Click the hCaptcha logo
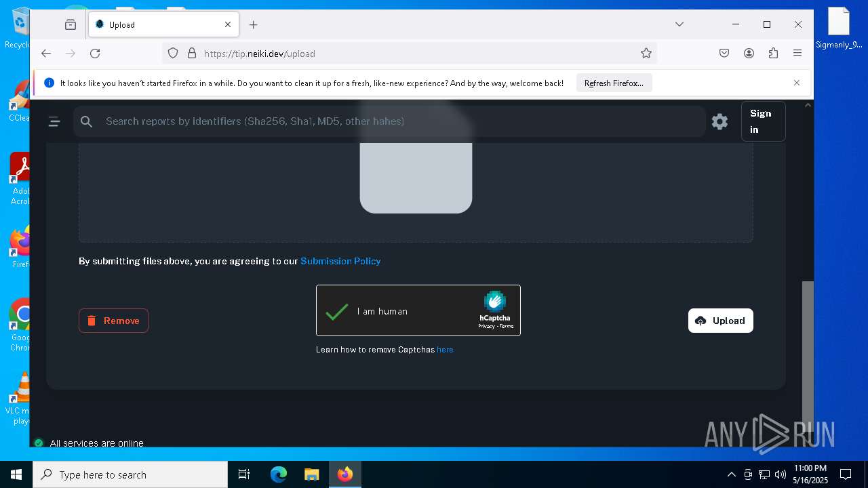 coord(495,302)
